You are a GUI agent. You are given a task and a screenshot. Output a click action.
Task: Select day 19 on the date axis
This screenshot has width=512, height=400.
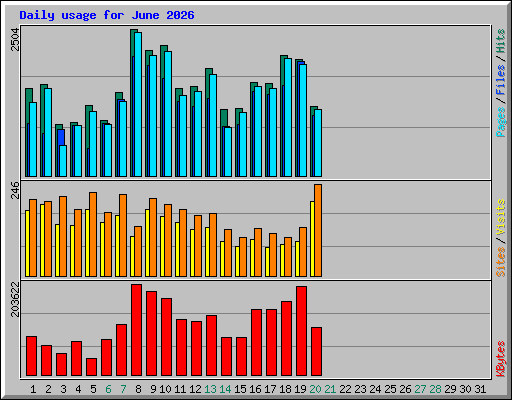tap(300, 389)
